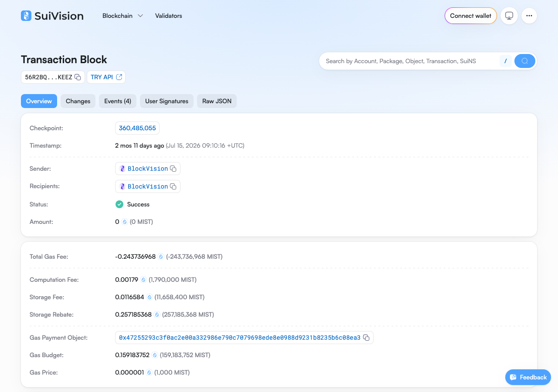
Task: Open the three-dots more options menu
Action: click(529, 16)
